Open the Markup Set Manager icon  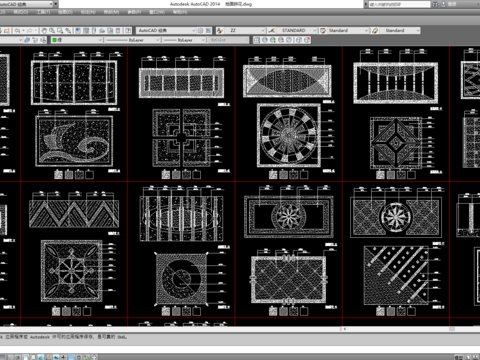point(110,31)
